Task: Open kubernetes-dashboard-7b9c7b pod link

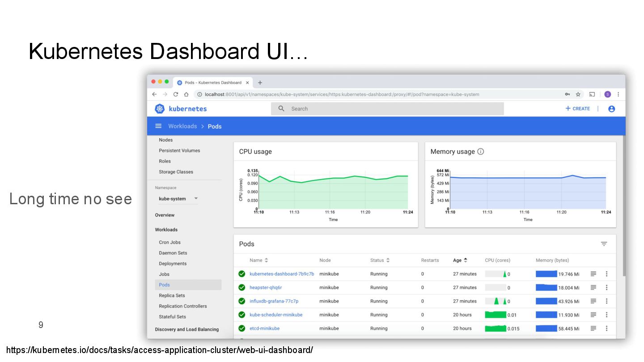Action: tap(282, 274)
